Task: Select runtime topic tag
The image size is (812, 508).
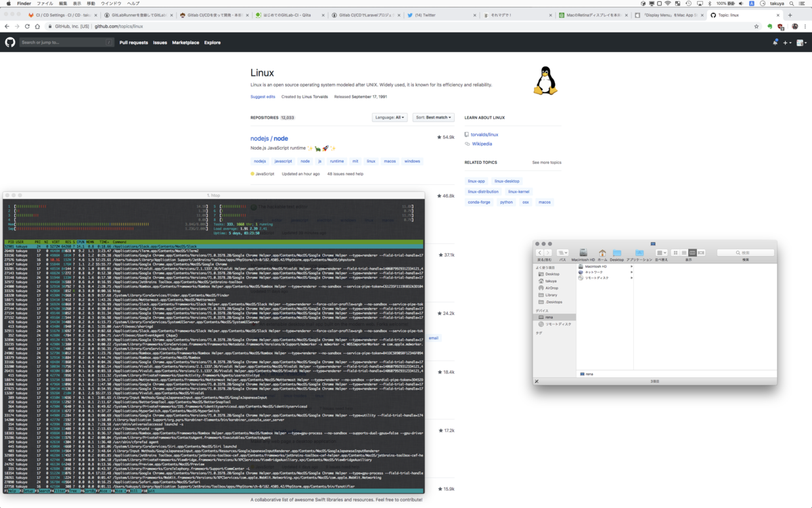Action: tap(336, 161)
